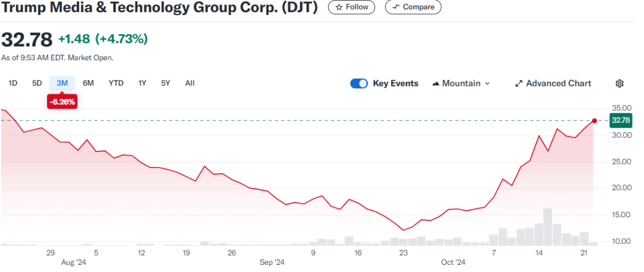644x272 pixels.
Task: Click the Follow star button
Action: point(352,7)
